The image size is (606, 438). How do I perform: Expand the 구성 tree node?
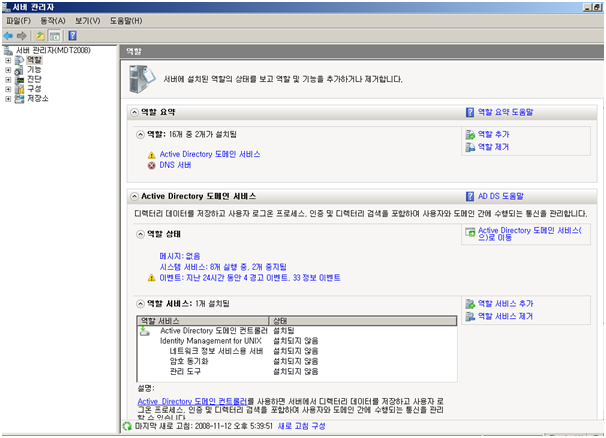[x=8, y=89]
